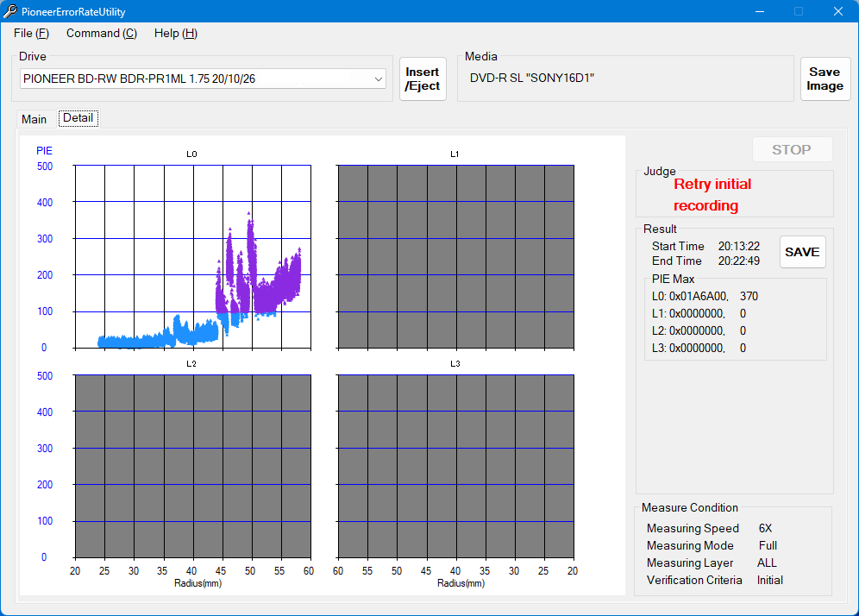Click the media name DVD-R SL "SONY16D1"
The image size is (859, 616).
coord(532,78)
